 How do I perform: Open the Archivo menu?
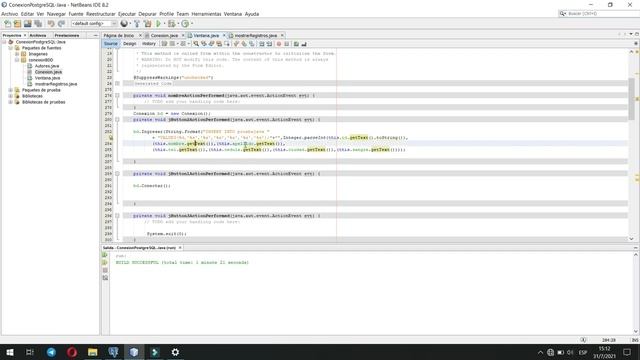coord(9,14)
